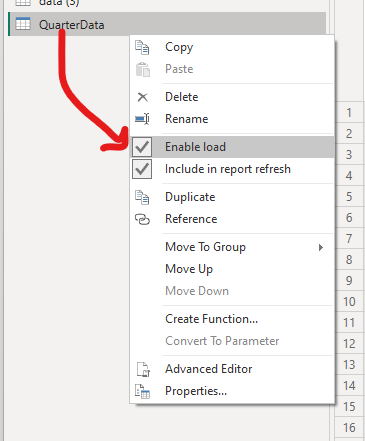365x441 pixels.
Task: Select row number 5 in grid
Action: 349,197
